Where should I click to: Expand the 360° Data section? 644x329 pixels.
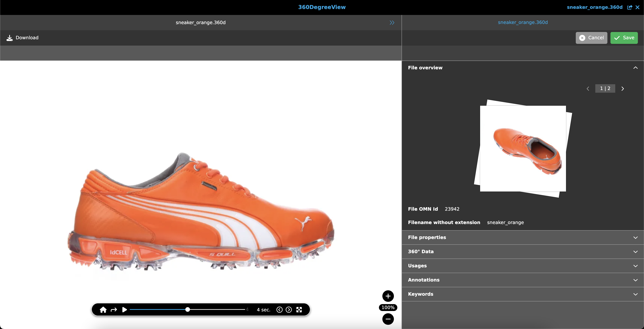point(635,252)
